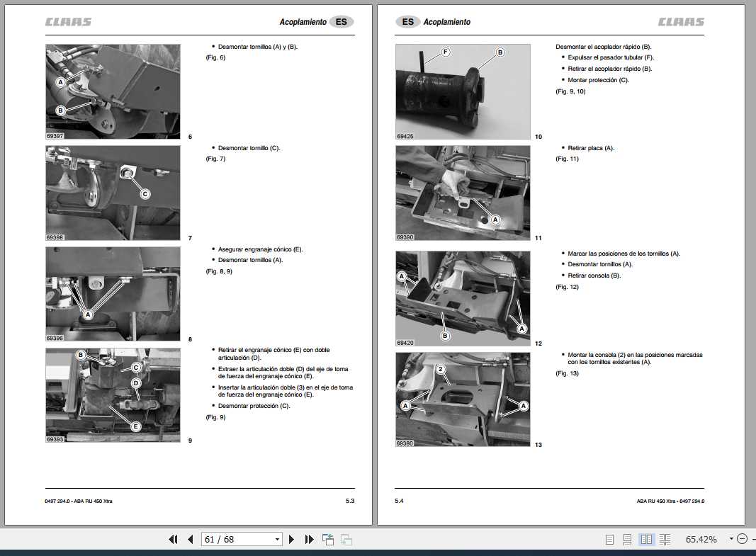Click the previous view icon

click(328, 539)
